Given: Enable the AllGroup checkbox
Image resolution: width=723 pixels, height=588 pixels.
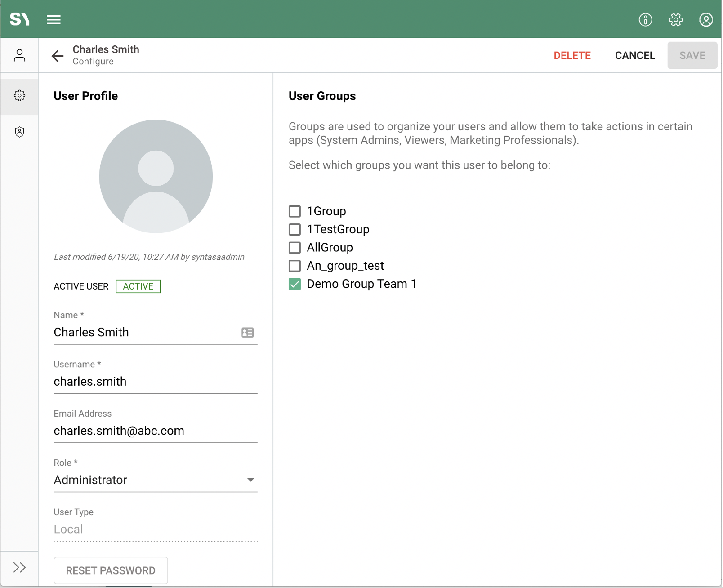Looking at the screenshot, I should 295,248.
